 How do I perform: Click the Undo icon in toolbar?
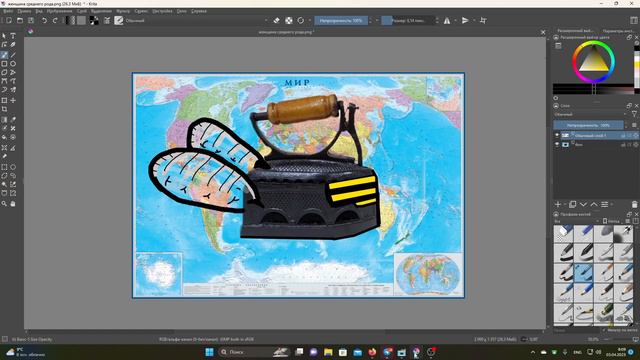(44, 20)
